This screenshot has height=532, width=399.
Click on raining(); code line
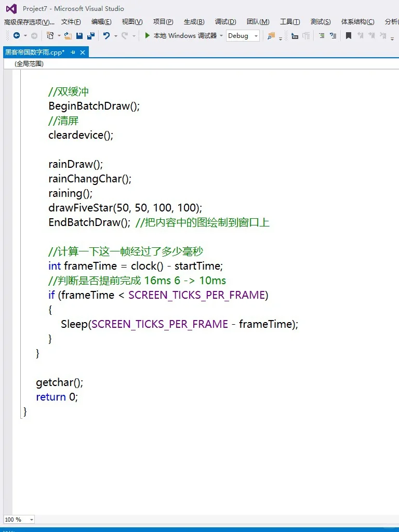pos(71,193)
